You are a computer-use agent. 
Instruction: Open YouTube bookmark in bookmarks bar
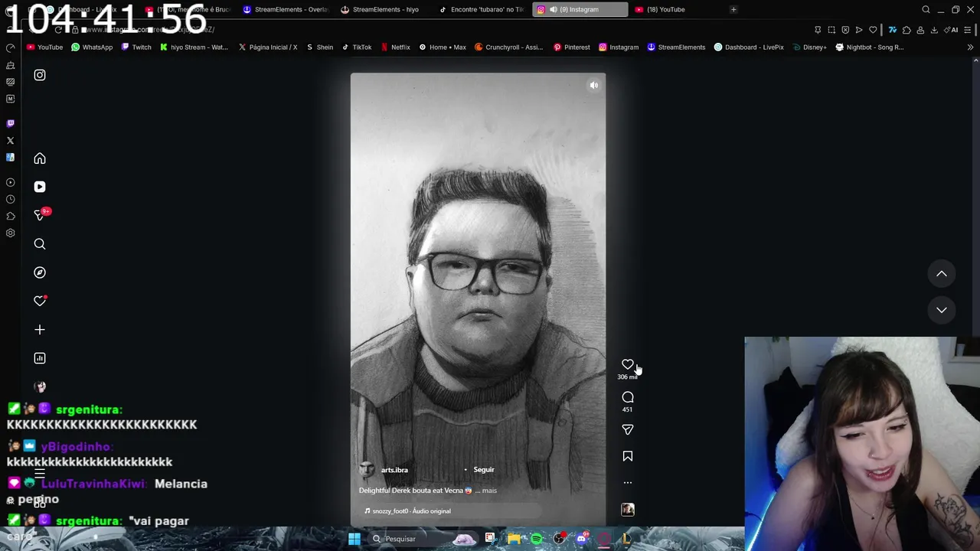(x=44, y=47)
